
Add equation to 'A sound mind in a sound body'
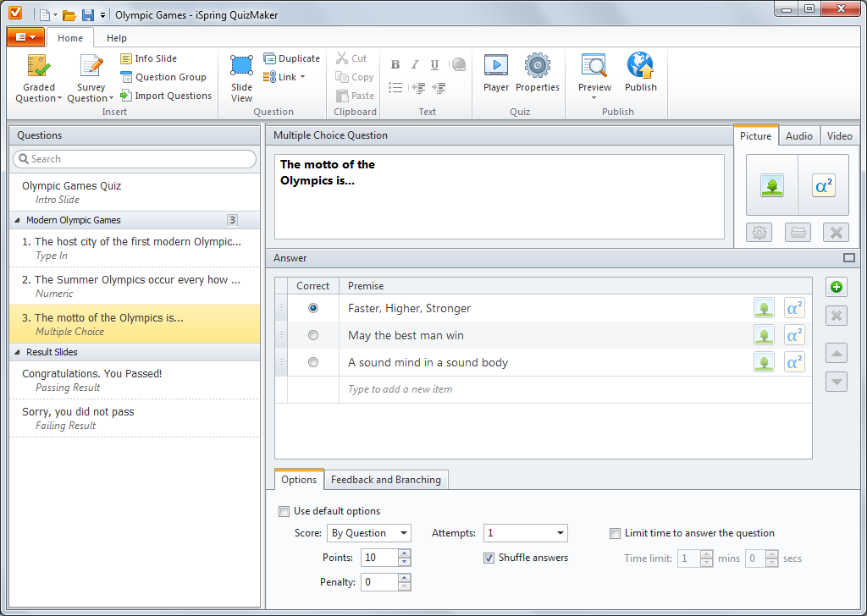tap(794, 362)
